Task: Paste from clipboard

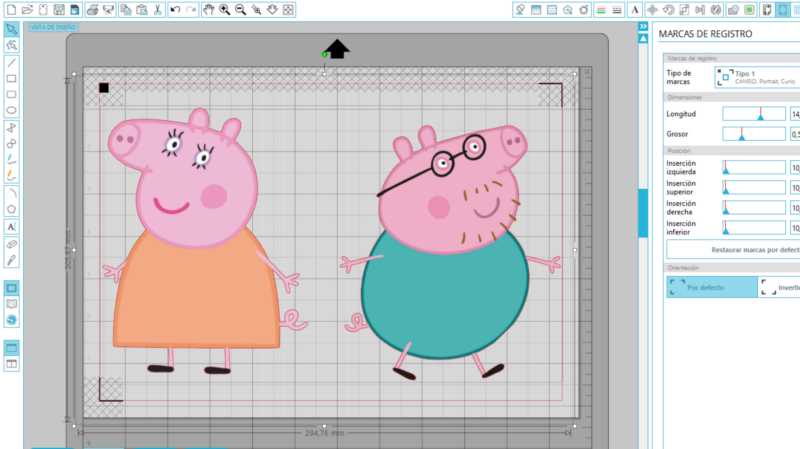Action: tap(142, 10)
